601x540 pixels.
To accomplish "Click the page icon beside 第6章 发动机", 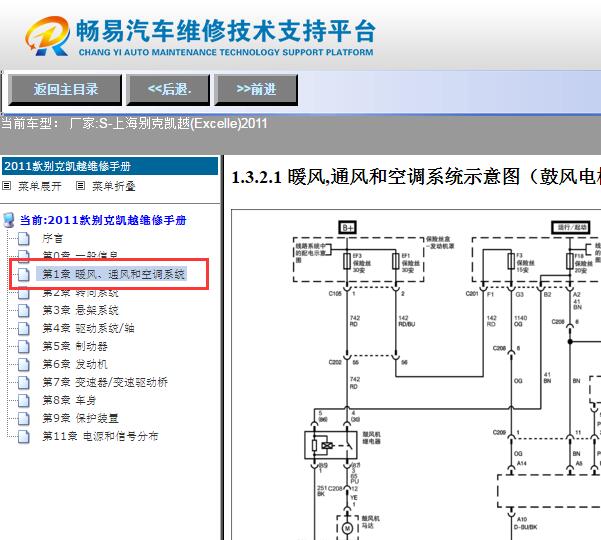I will pos(24,364).
